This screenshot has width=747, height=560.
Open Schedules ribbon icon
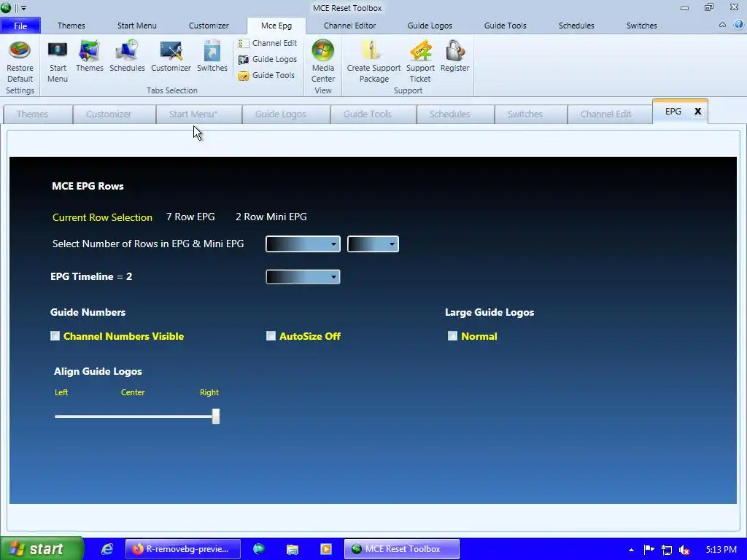pyautogui.click(x=127, y=50)
